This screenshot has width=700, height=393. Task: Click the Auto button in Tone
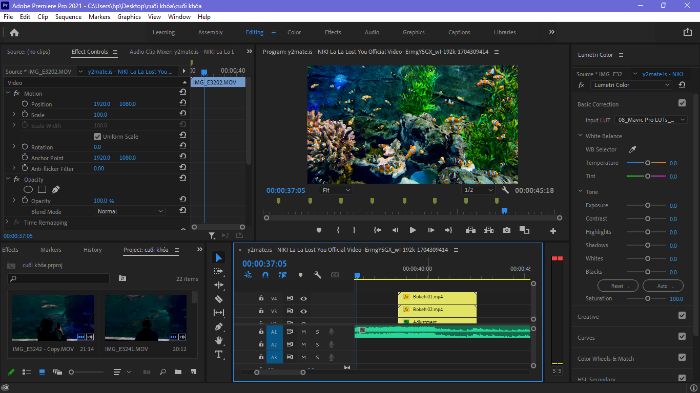click(x=663, y=286)
